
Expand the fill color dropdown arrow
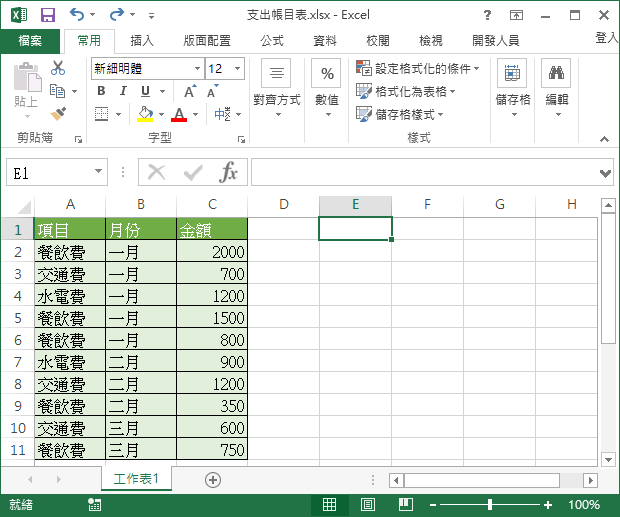point(161,115)
